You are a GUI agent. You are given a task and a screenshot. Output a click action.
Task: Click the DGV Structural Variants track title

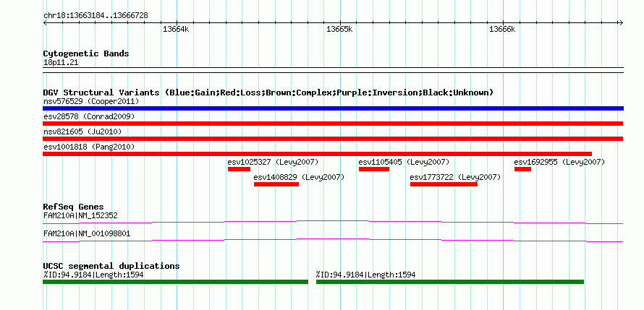pos(268,92)
